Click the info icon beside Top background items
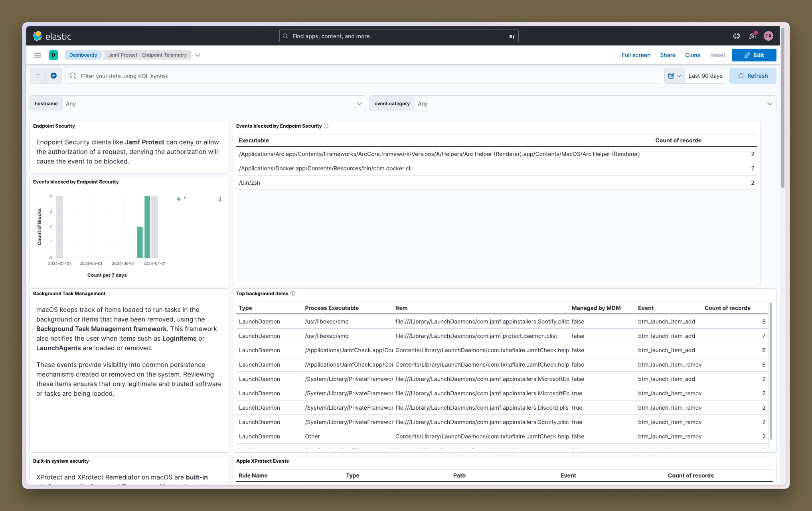Screen dimensions: 812x511 (x=293, y=294)
